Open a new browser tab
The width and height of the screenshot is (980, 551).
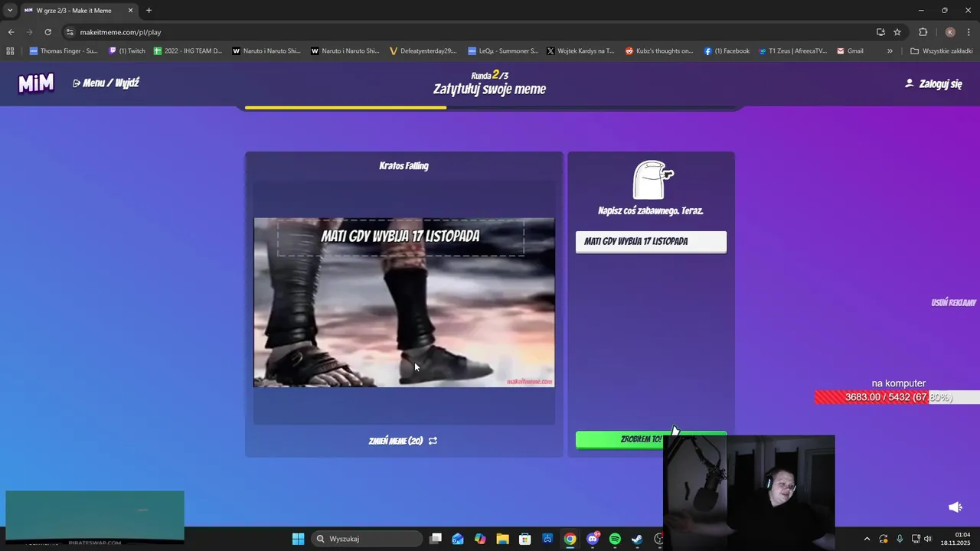click(149, 11)
